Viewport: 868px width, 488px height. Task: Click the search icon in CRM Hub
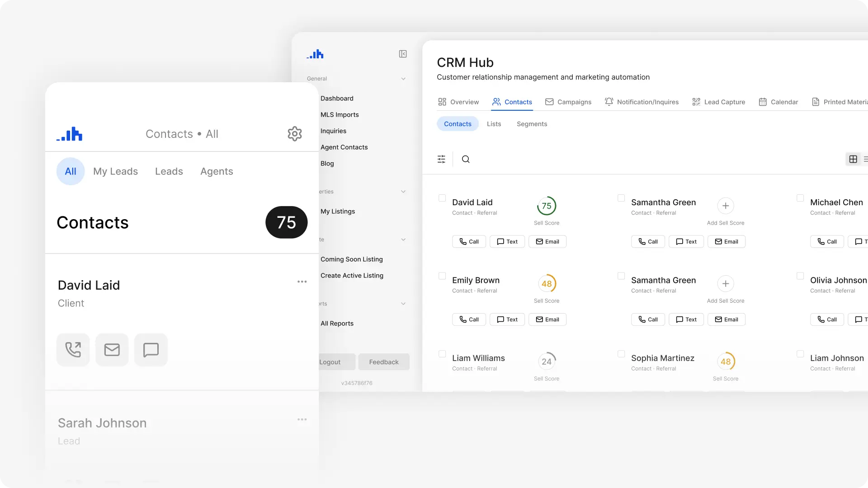click(466, 159)
